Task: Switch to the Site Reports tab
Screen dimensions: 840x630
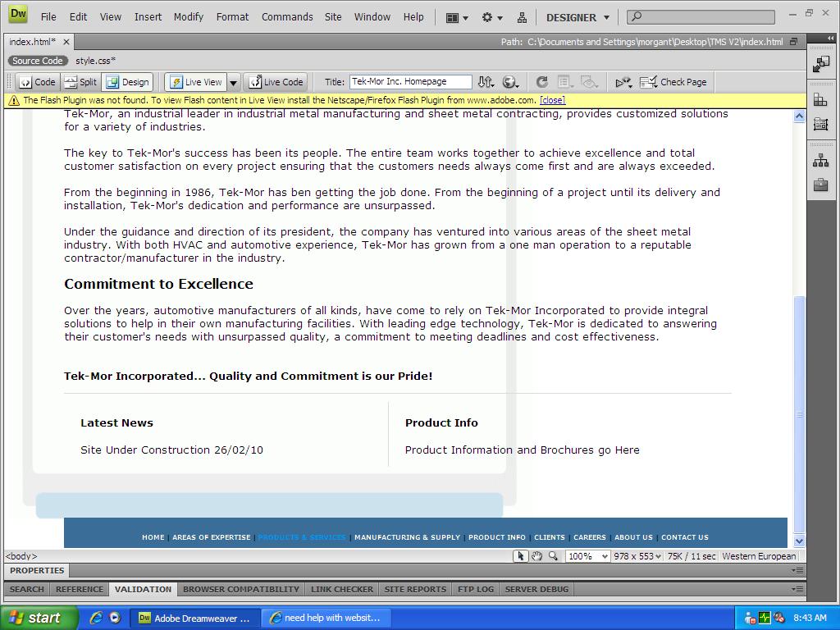Action: point(415,589)
